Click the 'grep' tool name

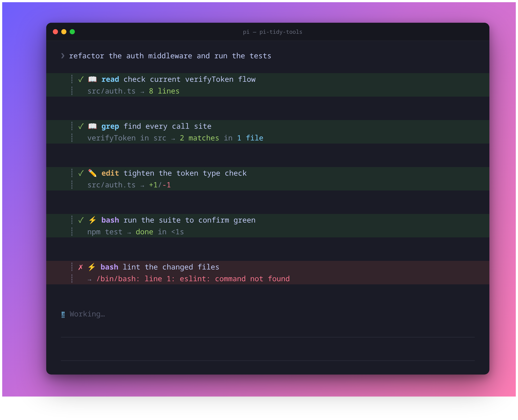110,126
